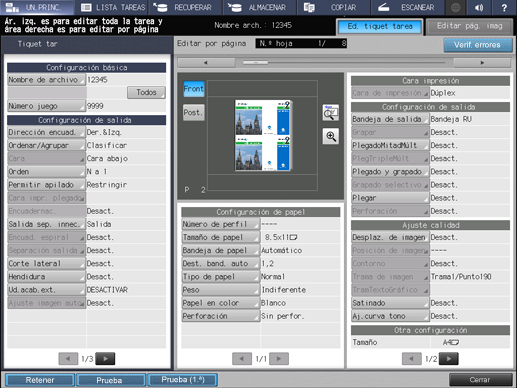Viewport: 517px width, 388px height.
Task: Open Plegado y grapado setting
Action: click(x=390, y=172)
